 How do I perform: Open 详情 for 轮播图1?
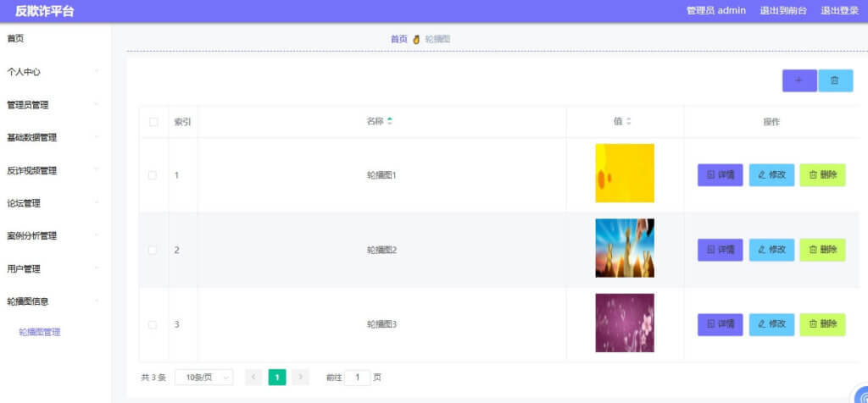[x=721, y=175]
